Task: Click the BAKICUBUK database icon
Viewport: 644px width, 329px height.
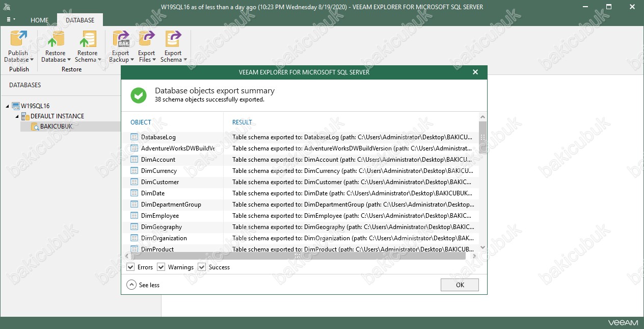Action: click(x=35, y=126)
